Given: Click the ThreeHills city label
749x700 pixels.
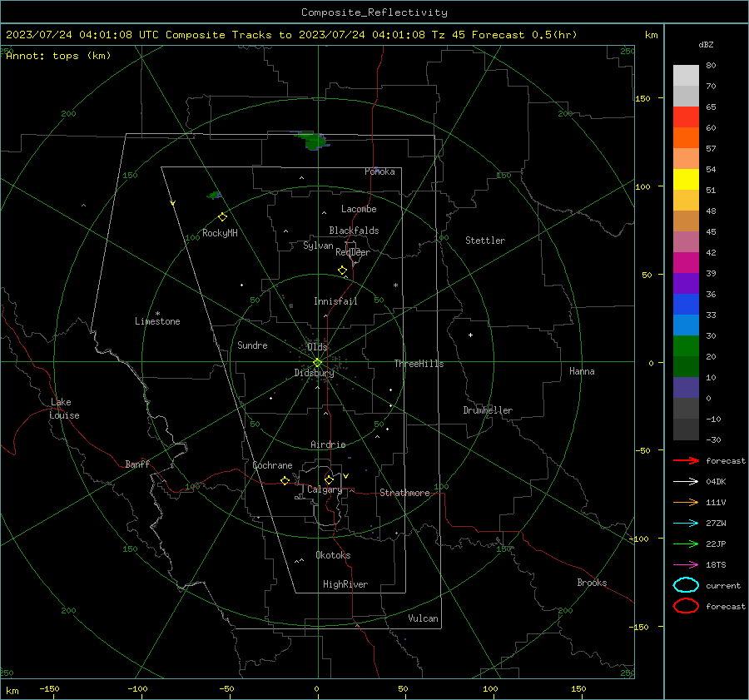Looking at the screenshot, I should click(419, 364).
